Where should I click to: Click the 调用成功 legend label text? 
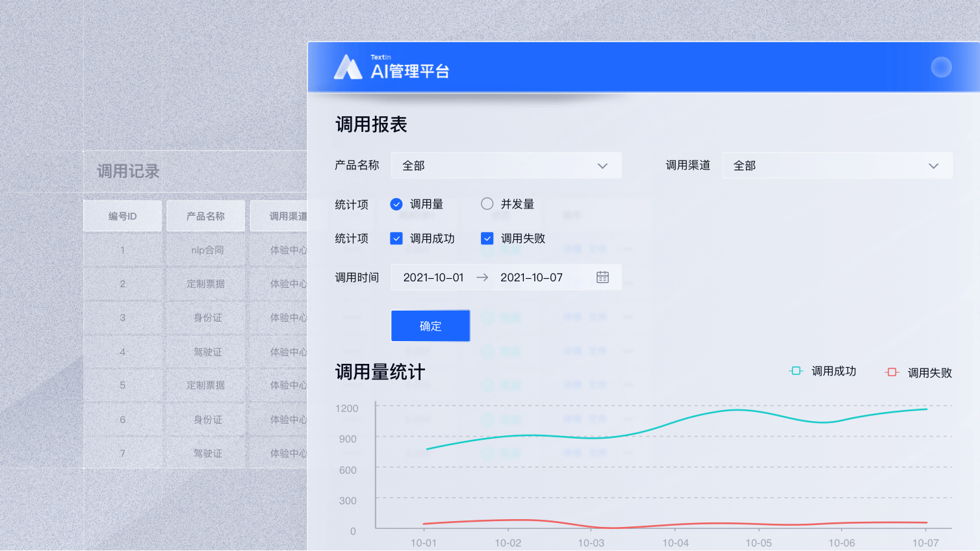click(834, 371)
